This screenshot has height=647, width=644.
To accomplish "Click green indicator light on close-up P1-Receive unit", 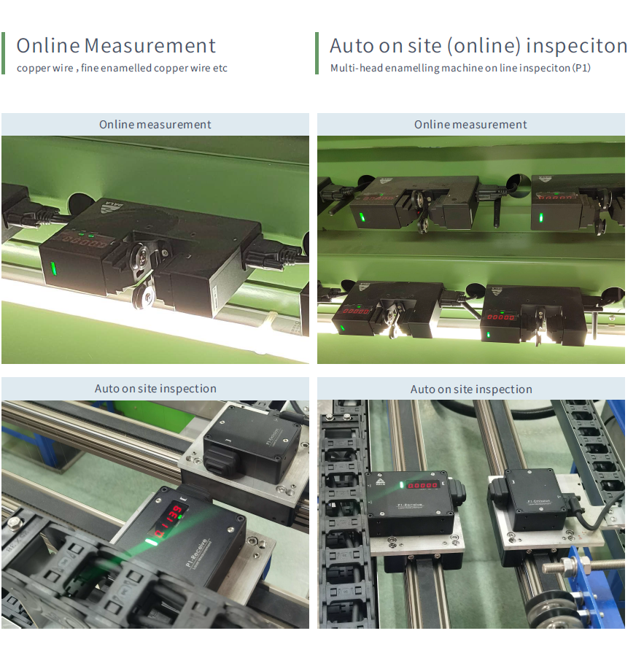I will click(x=153, y=541).
